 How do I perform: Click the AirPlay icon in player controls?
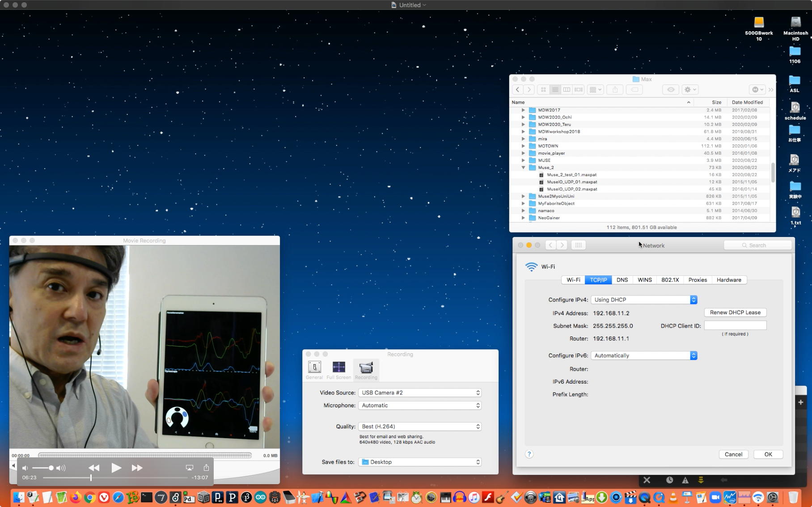click(x=190, y=468)
